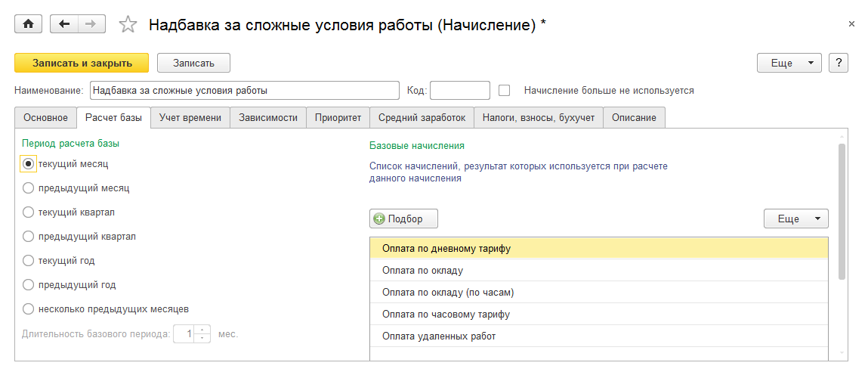The width and height of the screenshot is (868, 372).
Task: Open the Еще dropdown above the list
Action: point(795,219)
